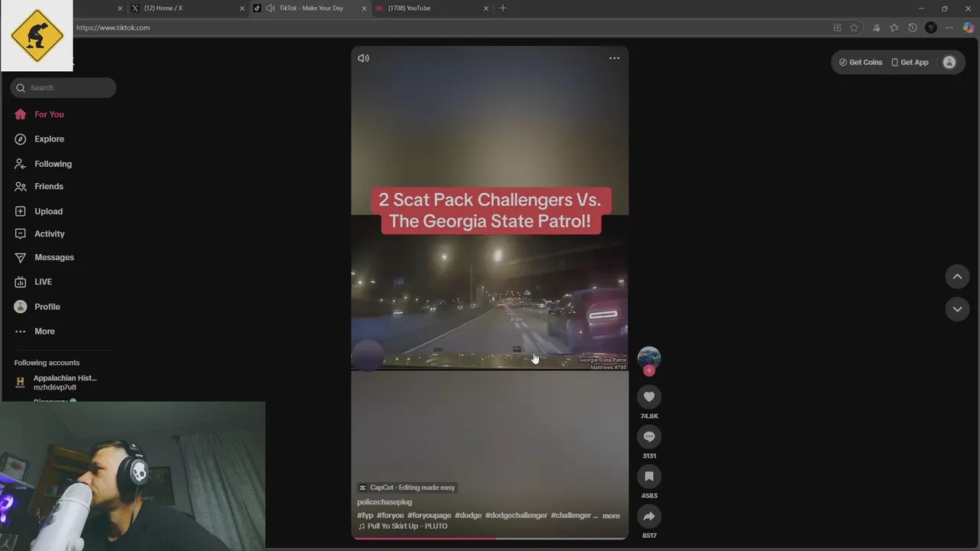
Task: Bookmark the video with the save icon
Action: (x=649, y=476)
